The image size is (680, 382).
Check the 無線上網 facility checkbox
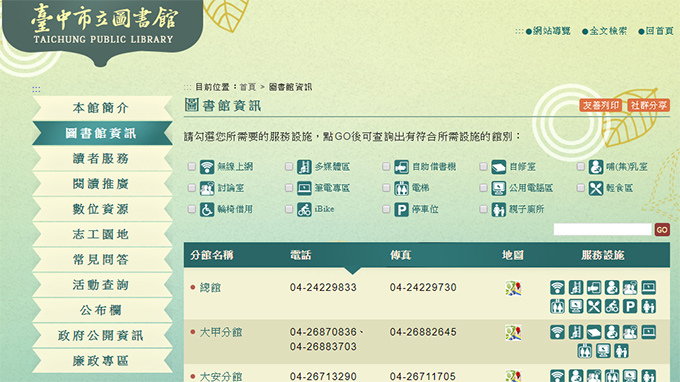point(192,167)
